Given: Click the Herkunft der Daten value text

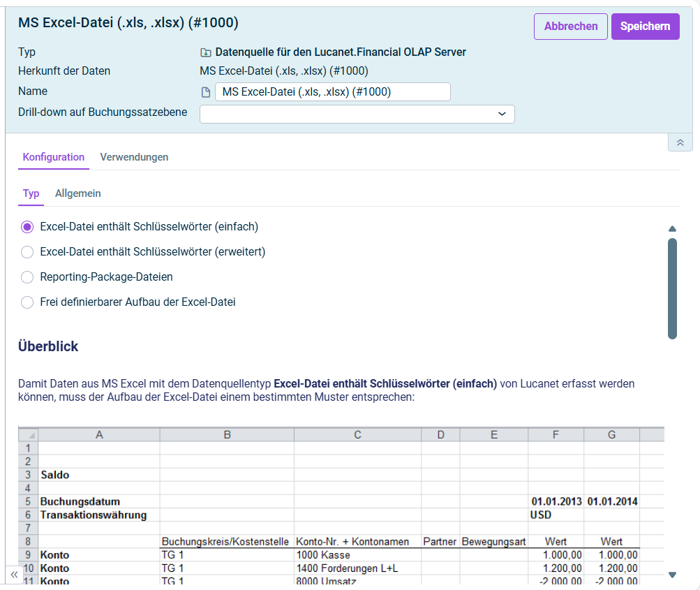Looking at the screenshot, I should pos(284,71).
